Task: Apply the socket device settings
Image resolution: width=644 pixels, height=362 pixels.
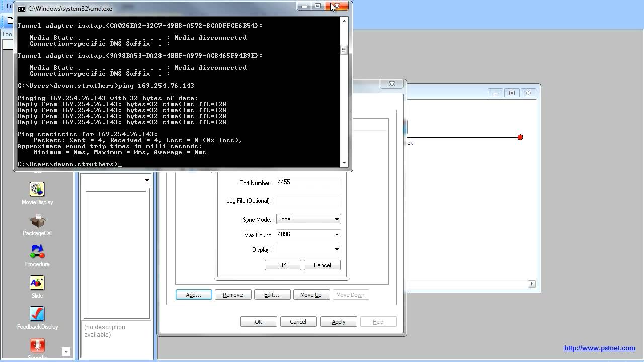Action: coord(338,321)
